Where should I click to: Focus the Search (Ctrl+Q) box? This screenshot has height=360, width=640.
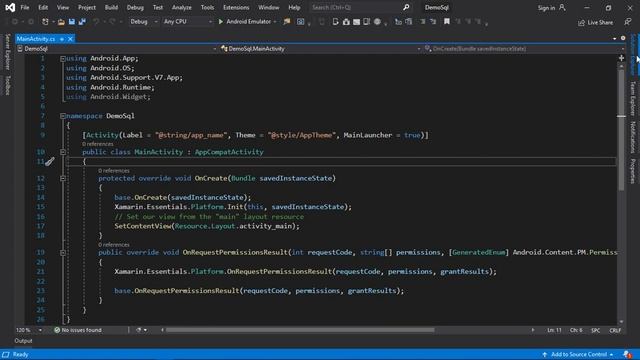coord(360,7)
